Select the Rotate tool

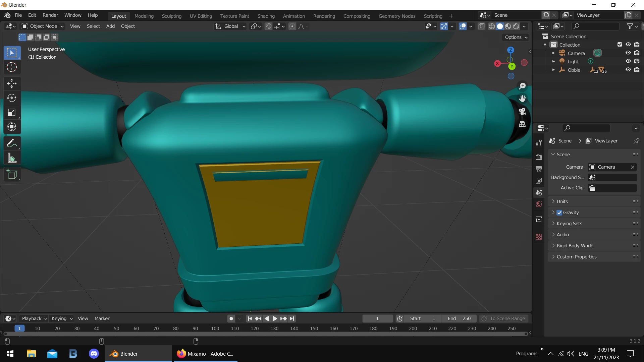click(x=12, y=98)
